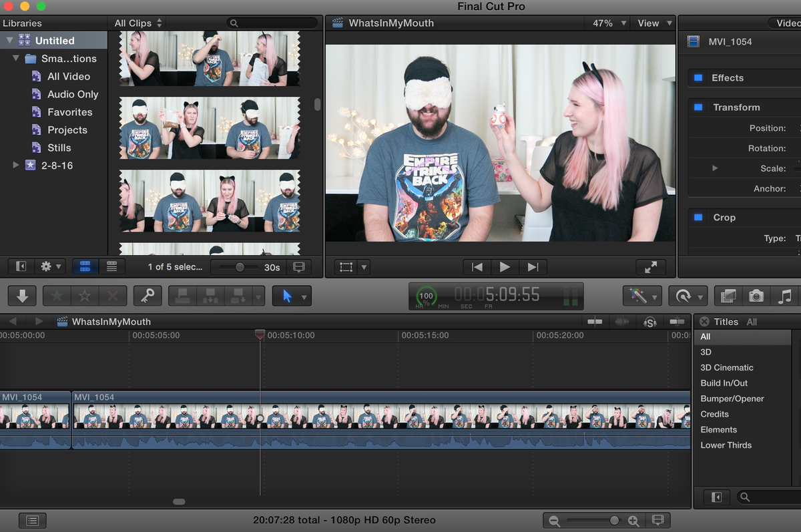Open the Music and Sound browser
801x532 pixels.
(784, 296)
